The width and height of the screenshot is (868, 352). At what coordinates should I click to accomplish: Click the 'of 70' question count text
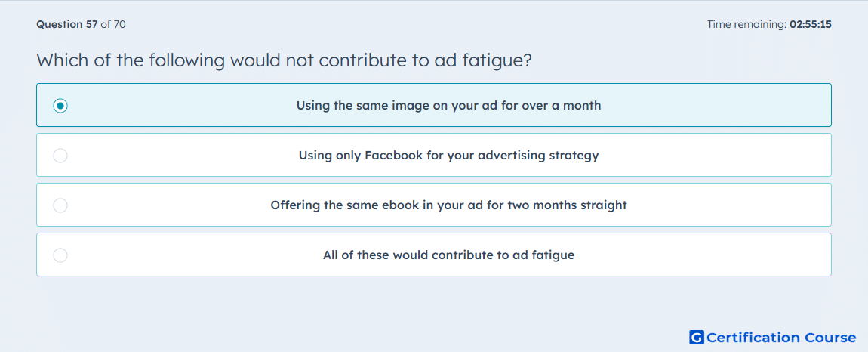click(x=113, y=24)
